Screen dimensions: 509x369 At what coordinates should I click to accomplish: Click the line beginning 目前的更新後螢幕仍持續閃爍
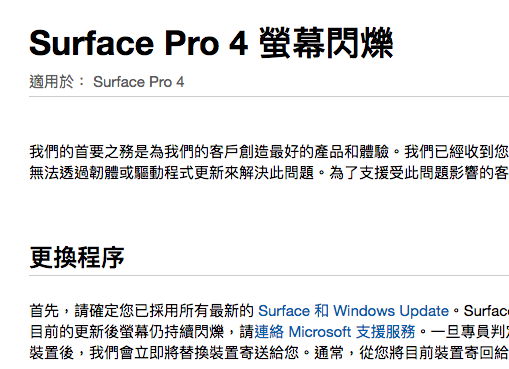[269, 332]
